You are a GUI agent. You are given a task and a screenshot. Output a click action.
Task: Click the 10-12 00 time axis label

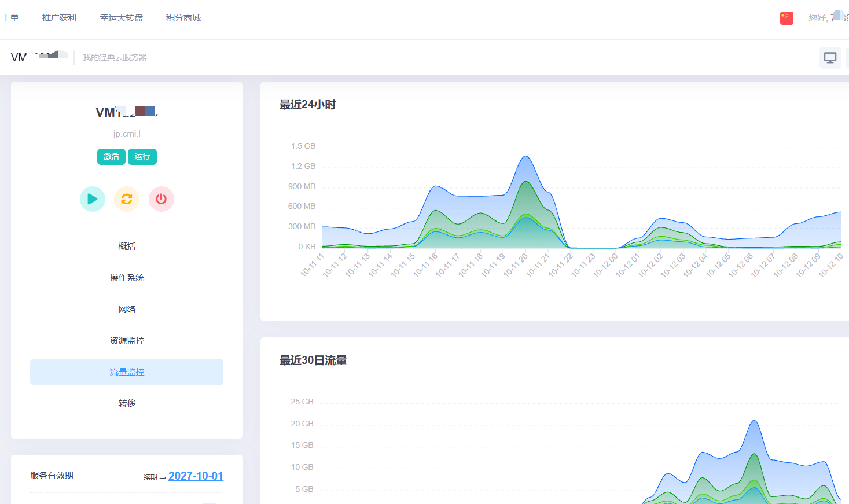point(606,264)
